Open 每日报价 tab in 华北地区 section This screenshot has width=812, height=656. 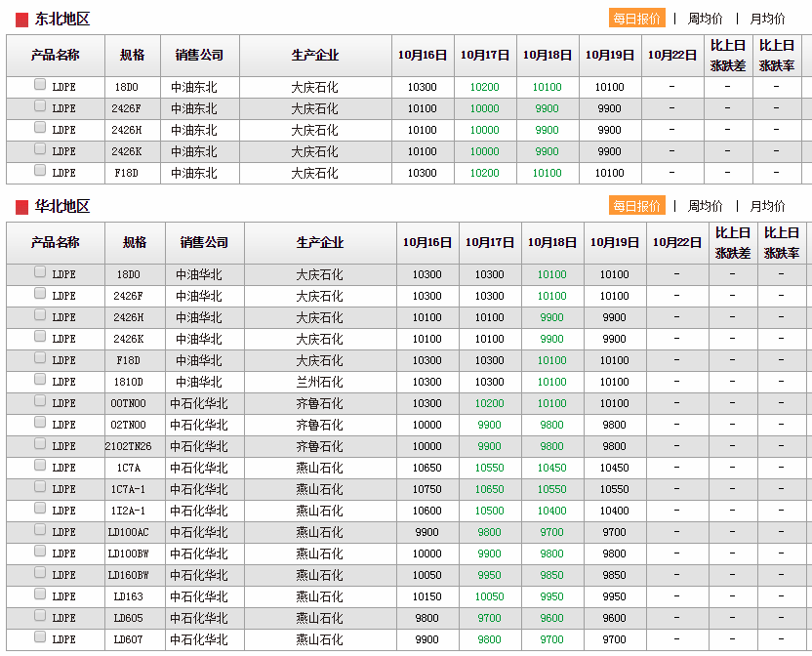(636, 206)
